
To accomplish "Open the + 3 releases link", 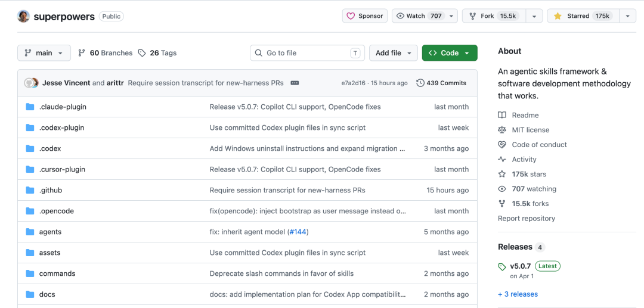I will click(518, 294).
